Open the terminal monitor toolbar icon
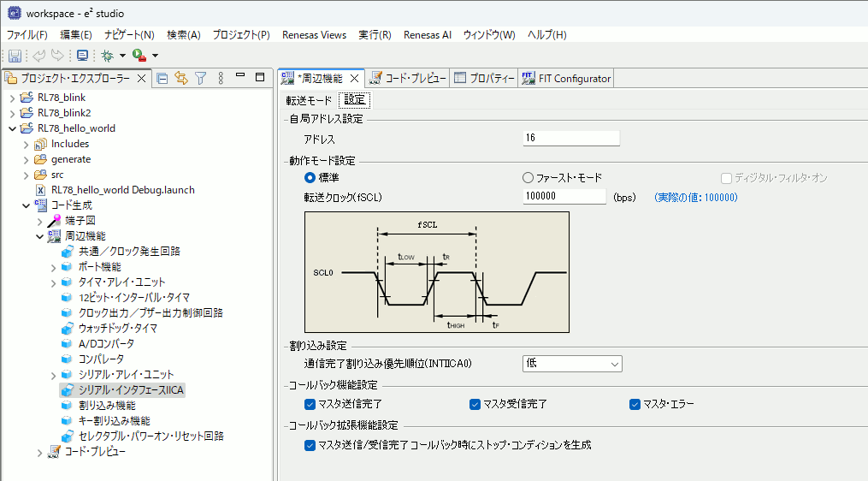Viewport: 868px width, 481px height. click(82, 56)
